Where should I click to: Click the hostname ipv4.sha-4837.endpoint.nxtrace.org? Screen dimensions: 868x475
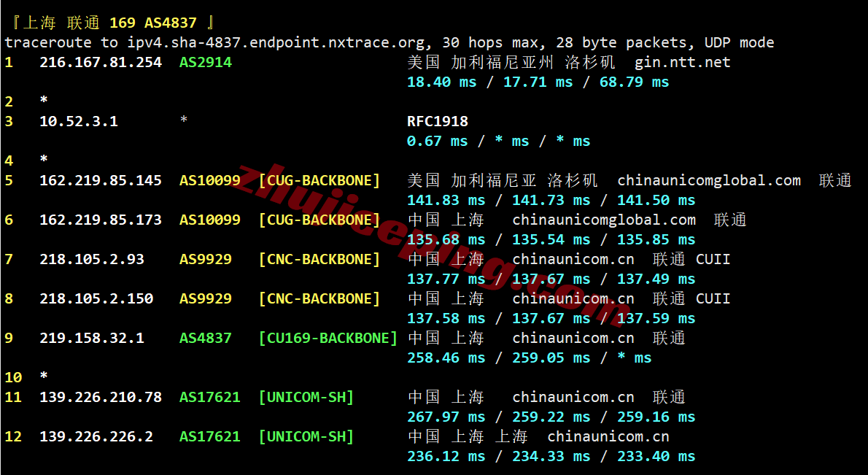click(276, 42)
